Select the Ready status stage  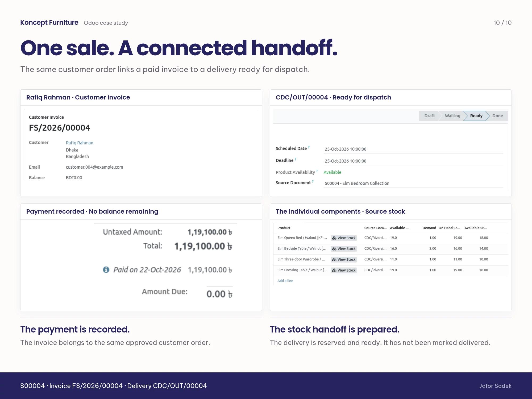[x=476, y=116]
